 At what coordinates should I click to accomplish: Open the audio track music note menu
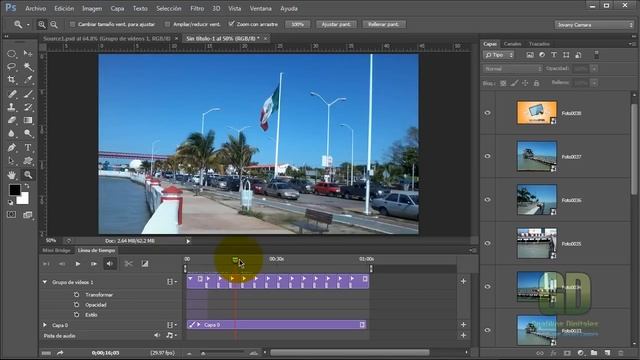pyautogui.click(x=171, y=335)
